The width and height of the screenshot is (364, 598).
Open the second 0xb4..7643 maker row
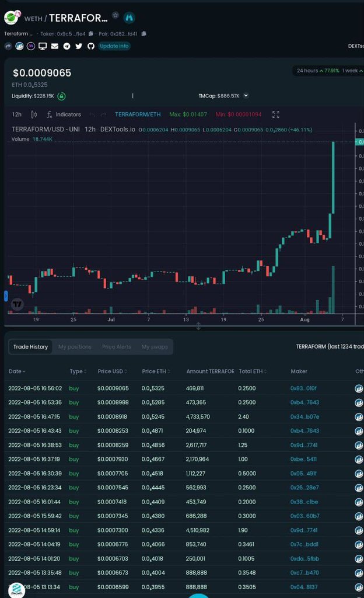[x=304, y=431]
